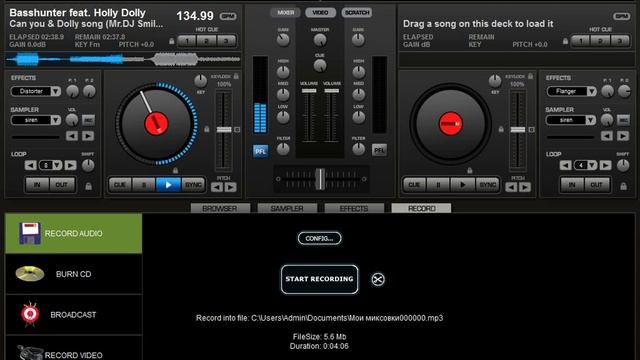Click the crossfader handle
The height and width of the screenshot is (360, 640).
320,179
